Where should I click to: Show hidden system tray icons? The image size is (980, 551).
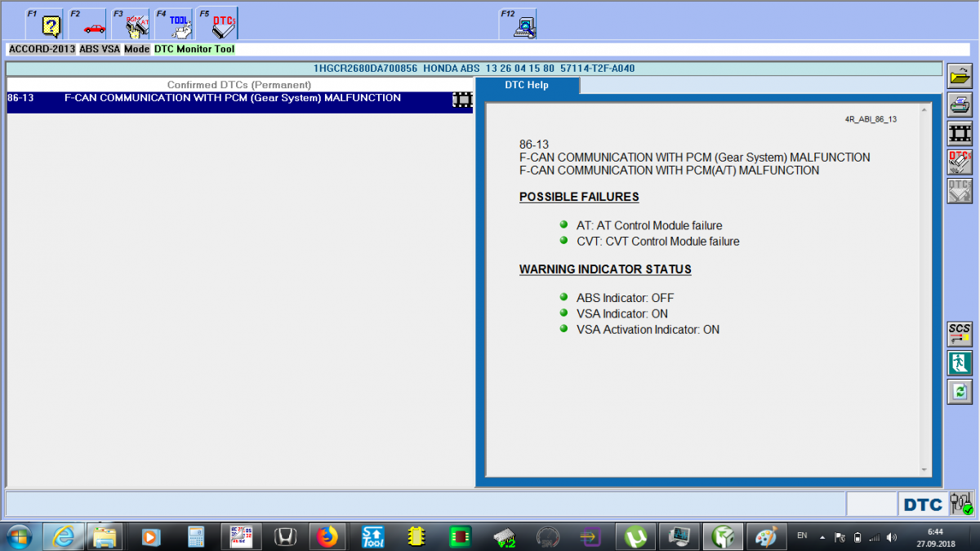(822, 537)
